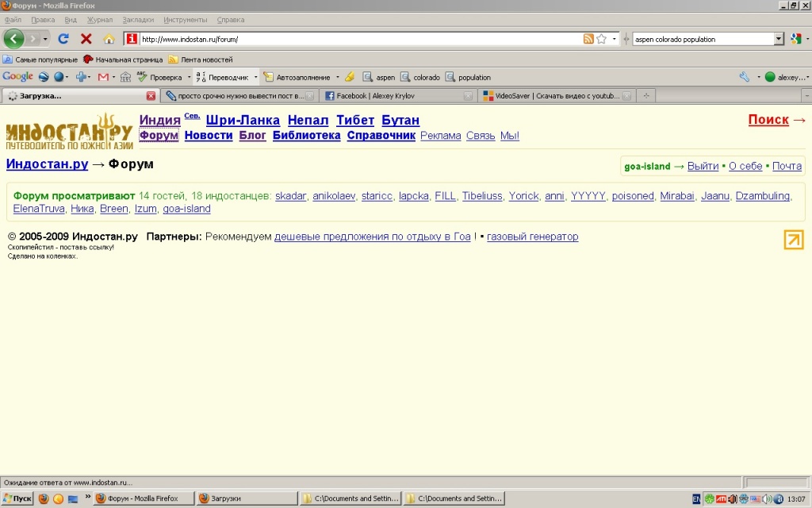Open the Закладки menu
The height and width of the screenshot is (508, 812).
point(138,19)
